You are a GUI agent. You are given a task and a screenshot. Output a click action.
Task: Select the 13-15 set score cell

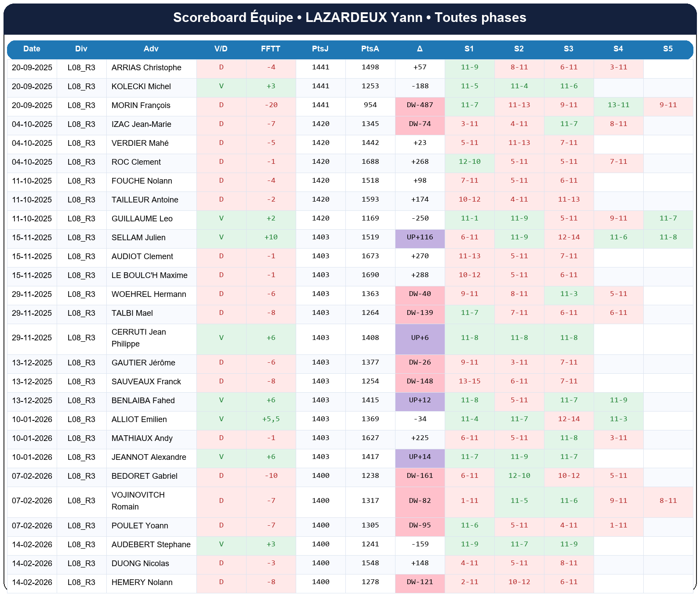pyautogui.click(x=469, y=382)
